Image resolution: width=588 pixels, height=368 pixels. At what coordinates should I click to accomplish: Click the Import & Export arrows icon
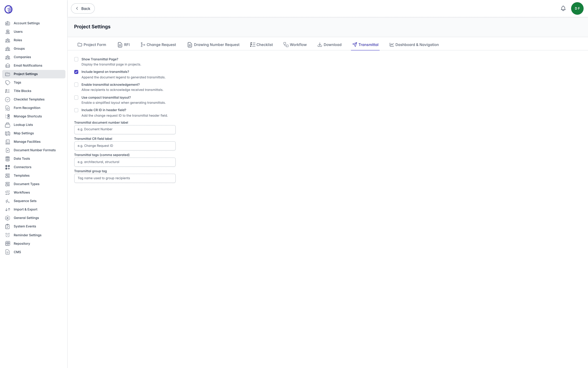pos(8,209)
